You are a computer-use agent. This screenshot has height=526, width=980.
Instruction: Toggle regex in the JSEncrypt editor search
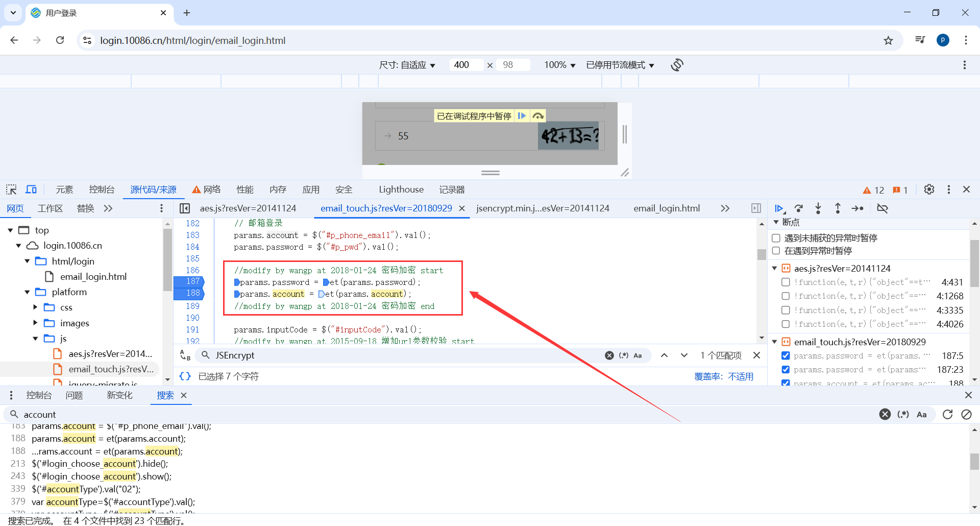click(x=624, y=355)
